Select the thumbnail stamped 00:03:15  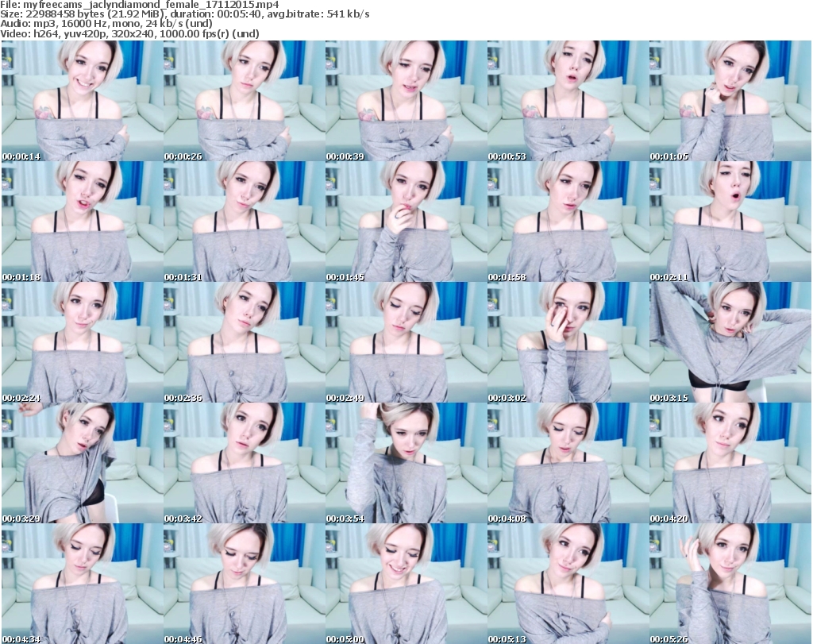730,342
